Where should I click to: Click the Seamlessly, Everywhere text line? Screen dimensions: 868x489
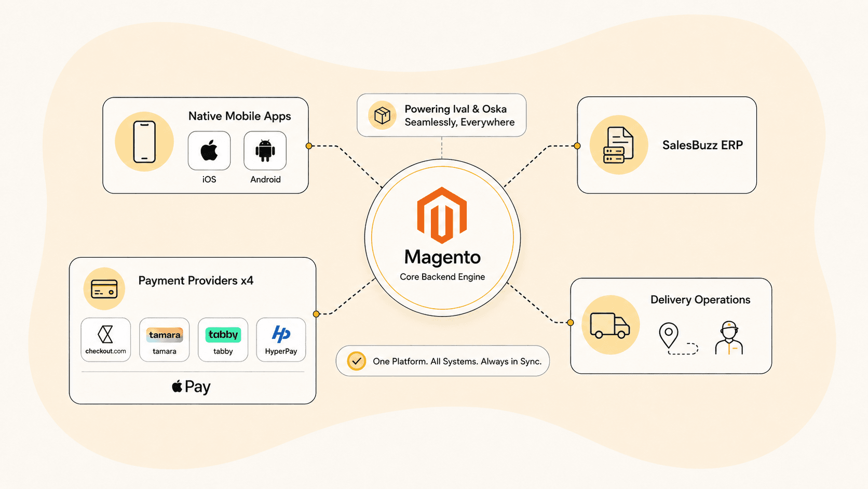[x=460, y=122]
